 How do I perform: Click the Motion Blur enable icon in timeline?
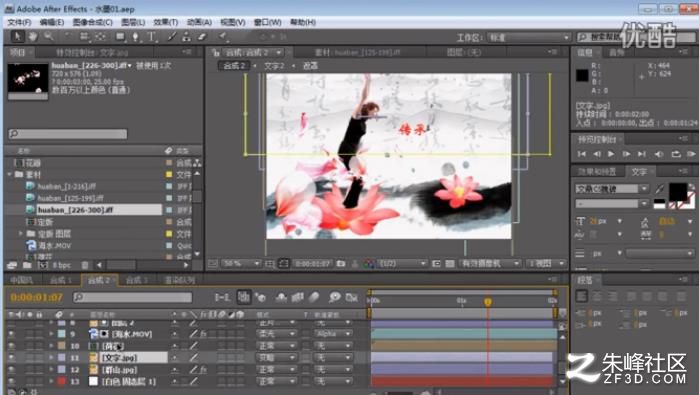coord(314,297)
